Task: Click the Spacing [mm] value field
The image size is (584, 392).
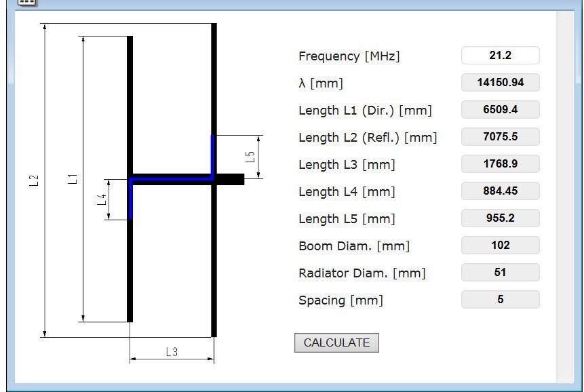Action: click(x=500, y=300)
